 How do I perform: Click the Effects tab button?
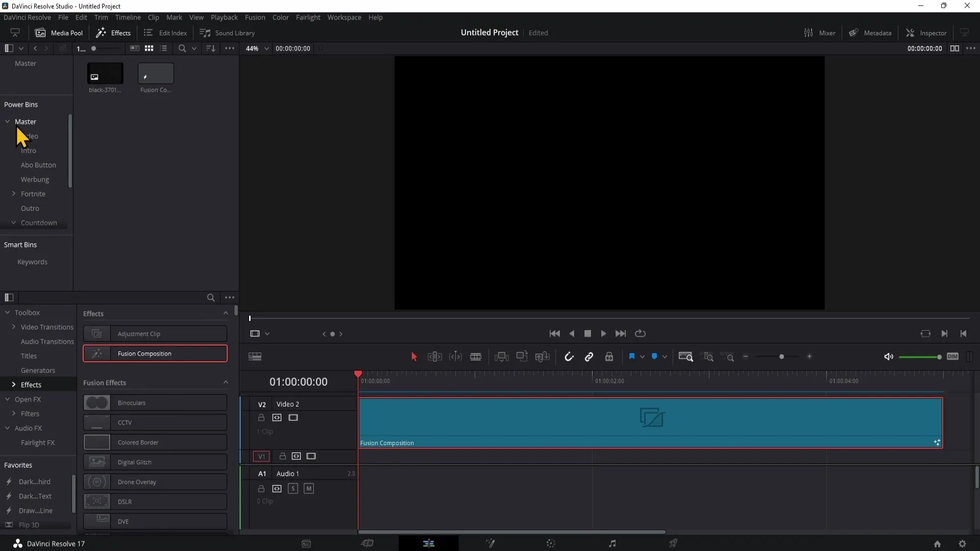113,32
